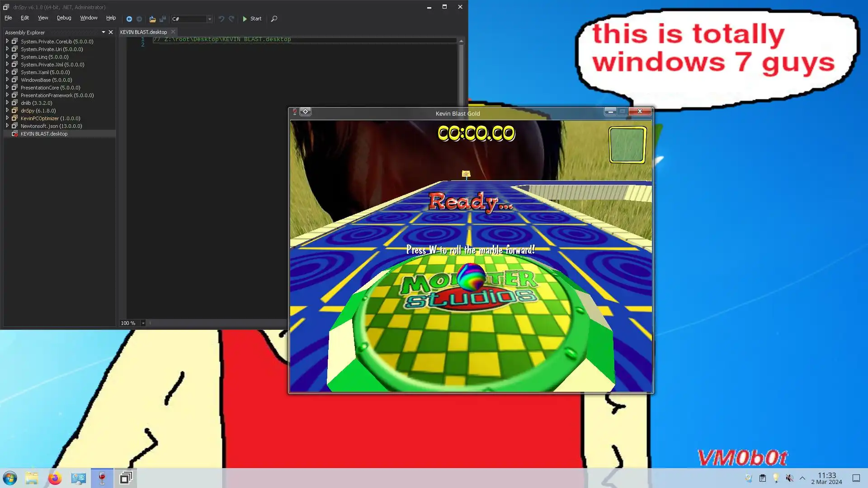
Task: Open Firefox from the taskbar
Action: 55,478
